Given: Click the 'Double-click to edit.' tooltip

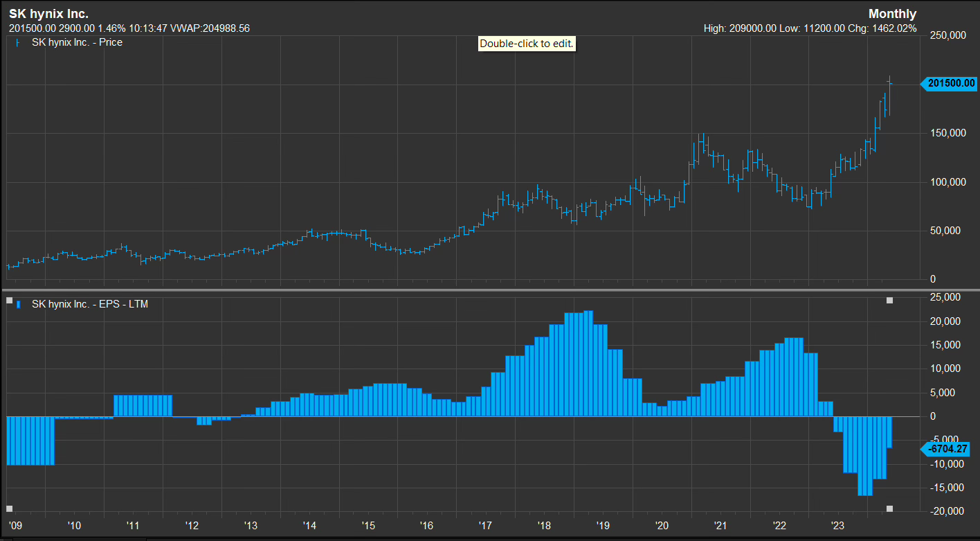Looking at the screenshot, I should 527,44.
